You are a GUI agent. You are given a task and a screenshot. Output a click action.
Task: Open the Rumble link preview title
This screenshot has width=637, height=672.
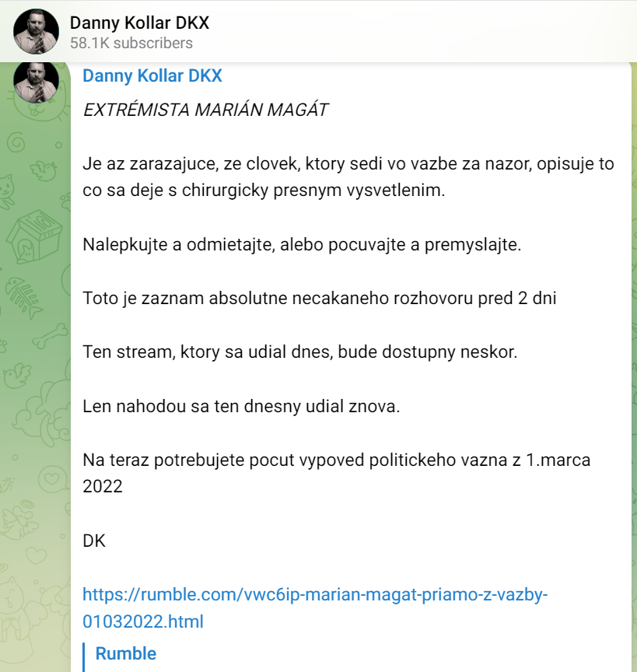pos(125,653)
